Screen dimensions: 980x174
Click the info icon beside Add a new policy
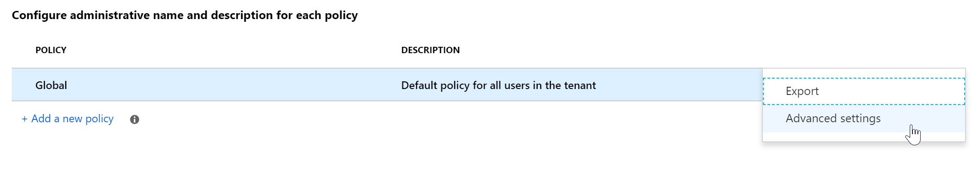(x=135, y=119)
